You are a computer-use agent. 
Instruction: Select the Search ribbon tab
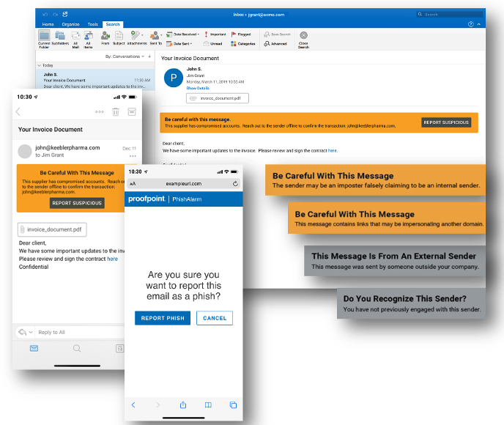113,24
